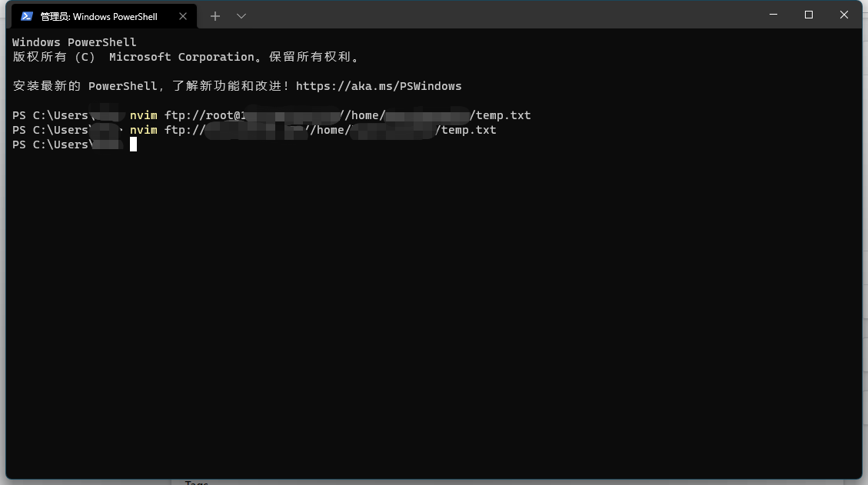Click '/temp.txt' in first command line
The width and height of the screenshot is (868, 485).
[x=501, y=115]
